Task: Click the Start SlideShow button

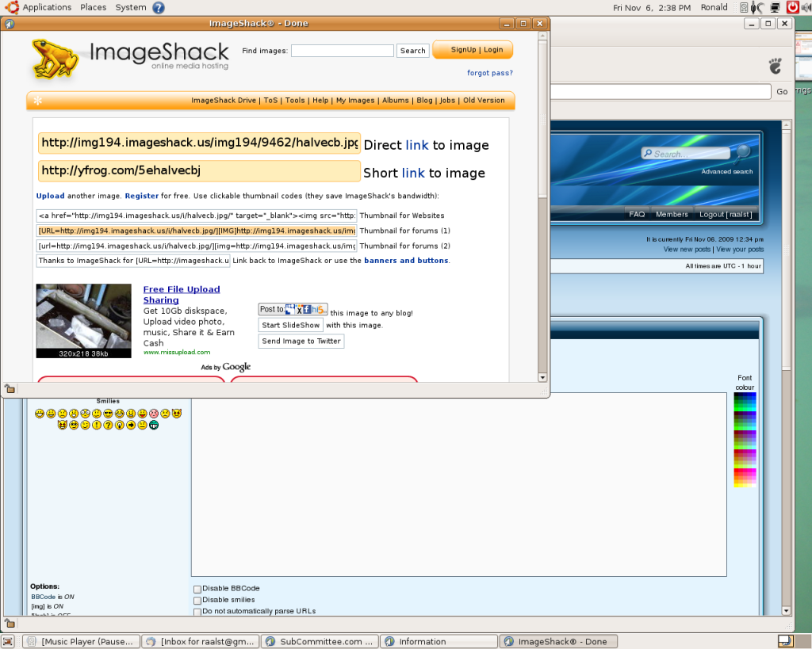Action: click(290, 325)
